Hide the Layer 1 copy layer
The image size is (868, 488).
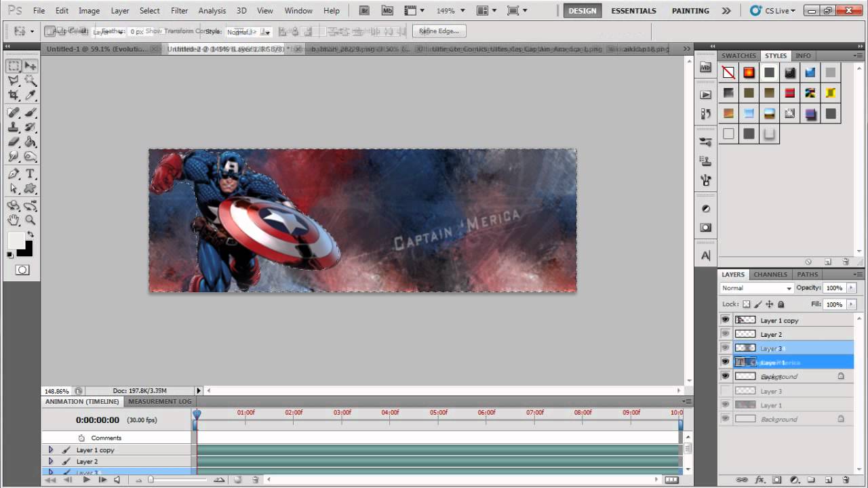point(726,320)
